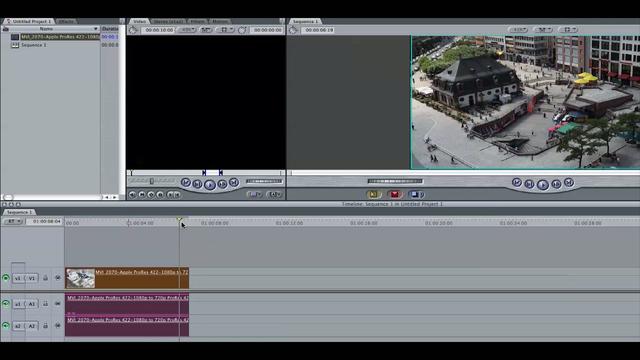640x360 pixels.
Task: Open the RT pop-up in Timeline
Action: [13, 221]
